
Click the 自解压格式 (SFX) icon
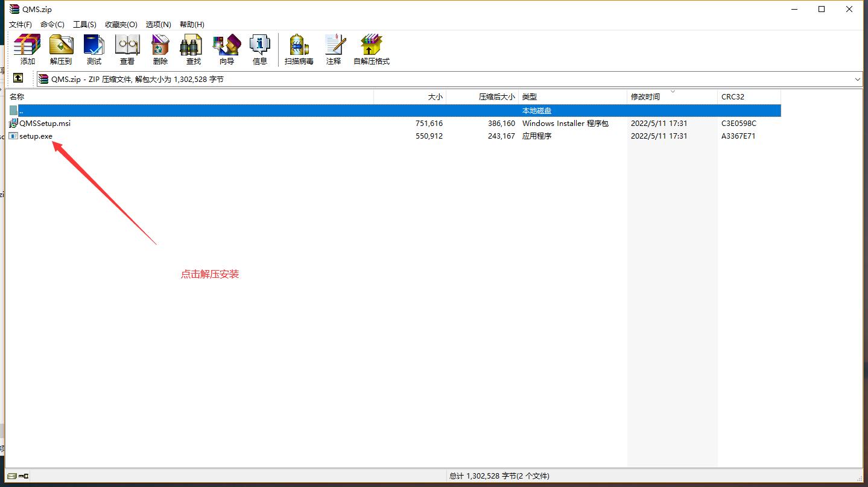(372, 49)
